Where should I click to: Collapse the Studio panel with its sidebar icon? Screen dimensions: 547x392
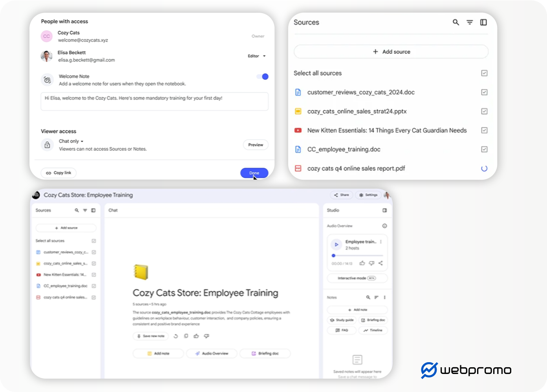[x=384, y=210]
